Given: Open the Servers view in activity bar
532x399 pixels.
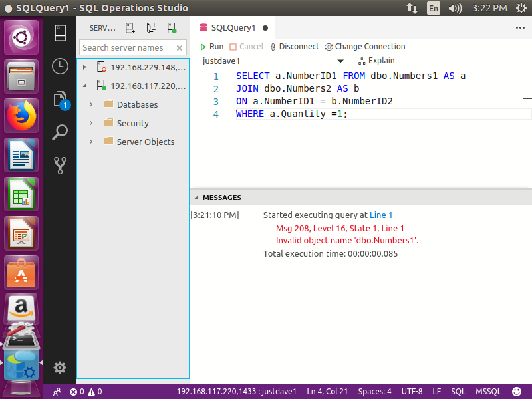Looking at the screenshot, I should (x=60, y=33).
